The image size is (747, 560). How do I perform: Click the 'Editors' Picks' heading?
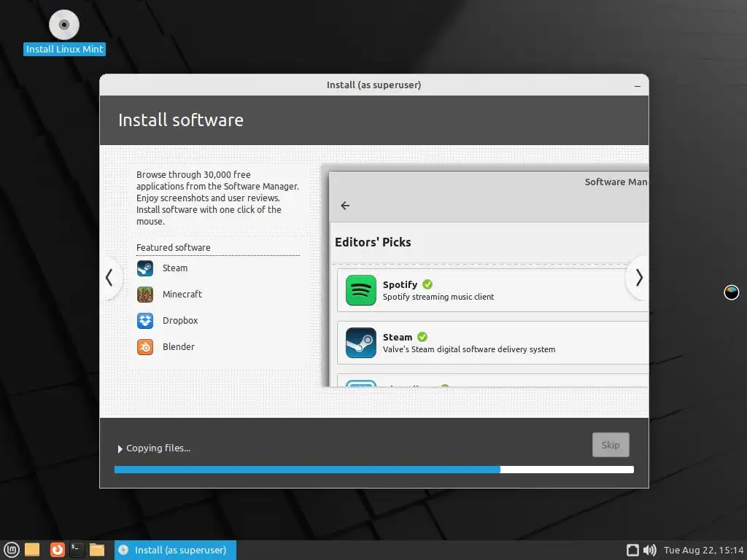coord(373,242)
